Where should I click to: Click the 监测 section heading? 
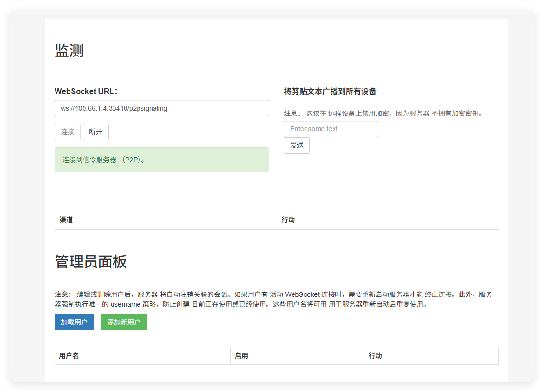pyautogui.click(x=69, y=51)
